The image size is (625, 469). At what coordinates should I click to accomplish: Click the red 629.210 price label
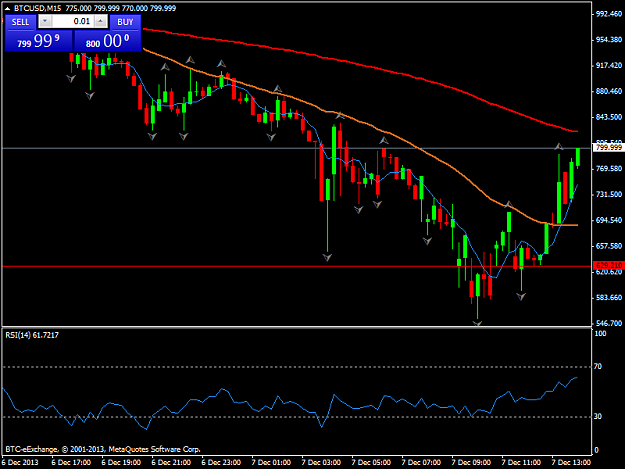pos(608,265)
